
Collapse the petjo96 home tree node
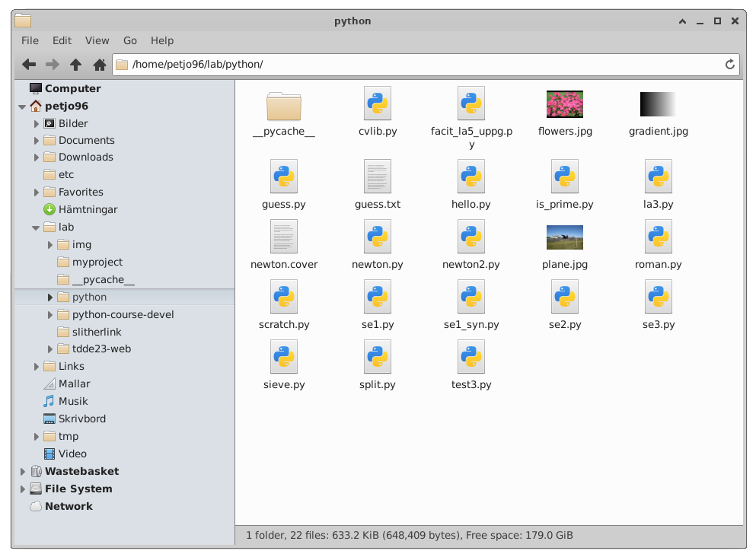coord(22,107)
